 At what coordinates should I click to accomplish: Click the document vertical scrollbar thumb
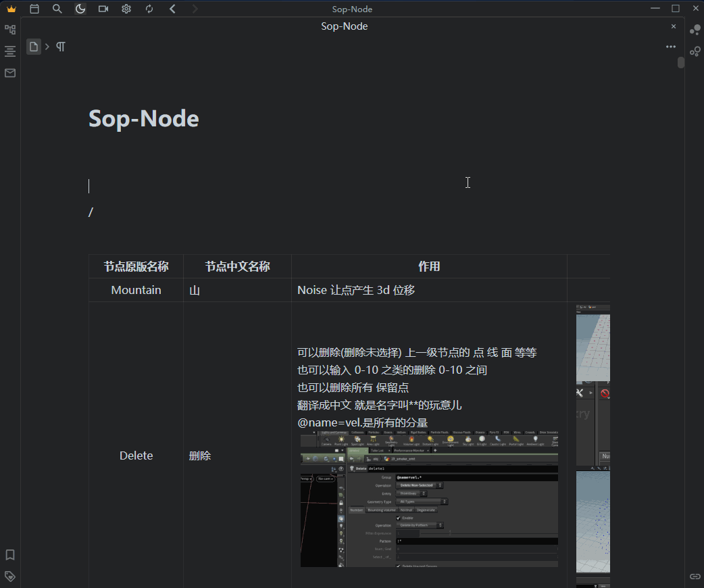pyautogui.click(x=681, y=63)
